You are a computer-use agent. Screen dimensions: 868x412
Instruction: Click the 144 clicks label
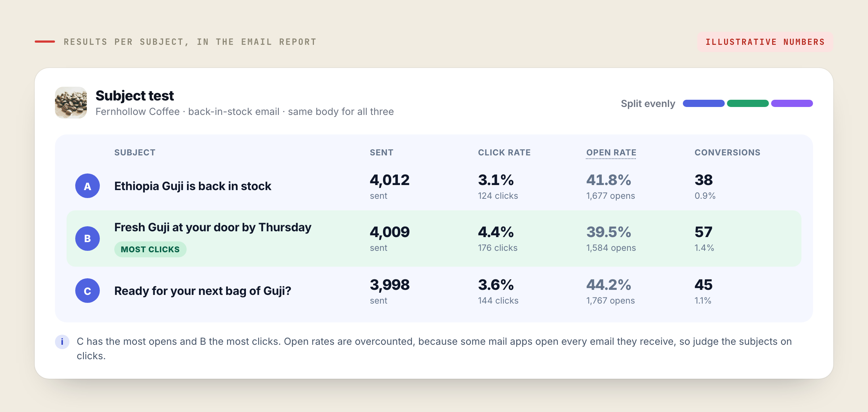point(498,301)
